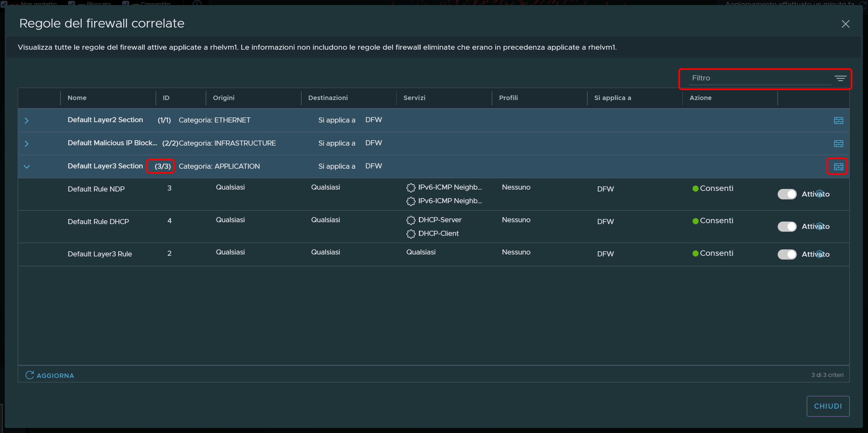Click the Si applica a column header
This screenshot has width=868, height=433.
tap(613, 97)
